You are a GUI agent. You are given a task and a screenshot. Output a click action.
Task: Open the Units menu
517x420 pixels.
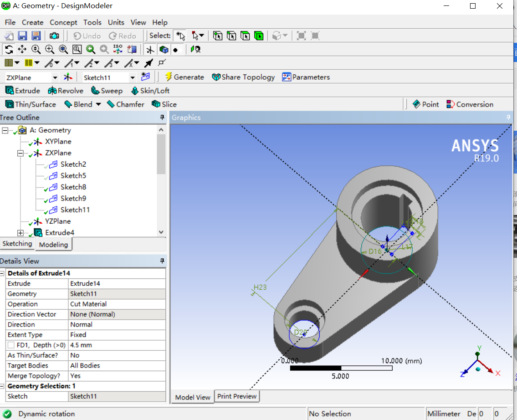pyautogui.click(x=116, y=22)
